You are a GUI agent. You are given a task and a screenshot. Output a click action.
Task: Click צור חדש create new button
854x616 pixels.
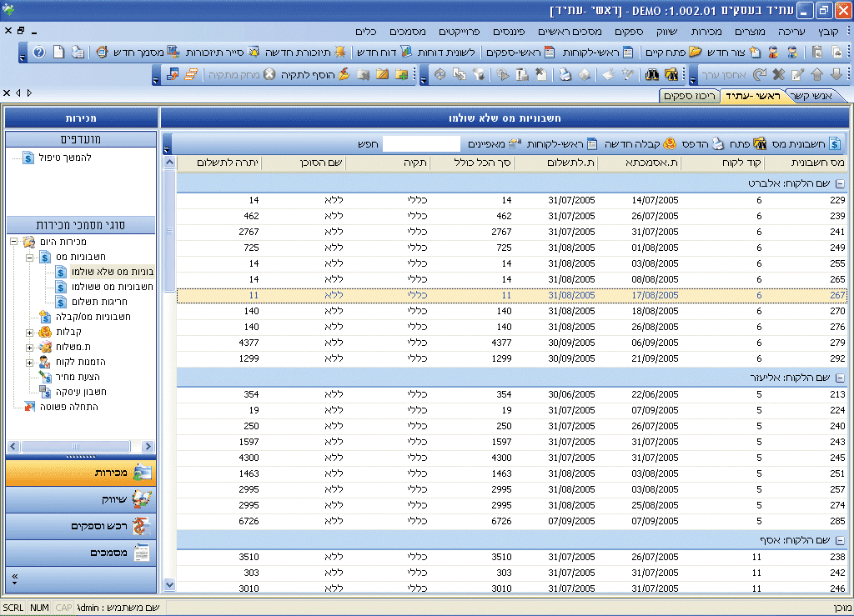click(733, 53)
